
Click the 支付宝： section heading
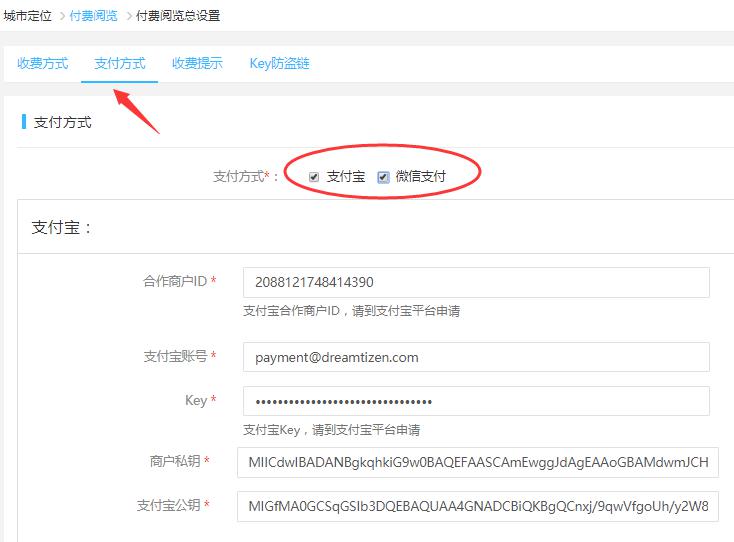(x=62, y=228)
